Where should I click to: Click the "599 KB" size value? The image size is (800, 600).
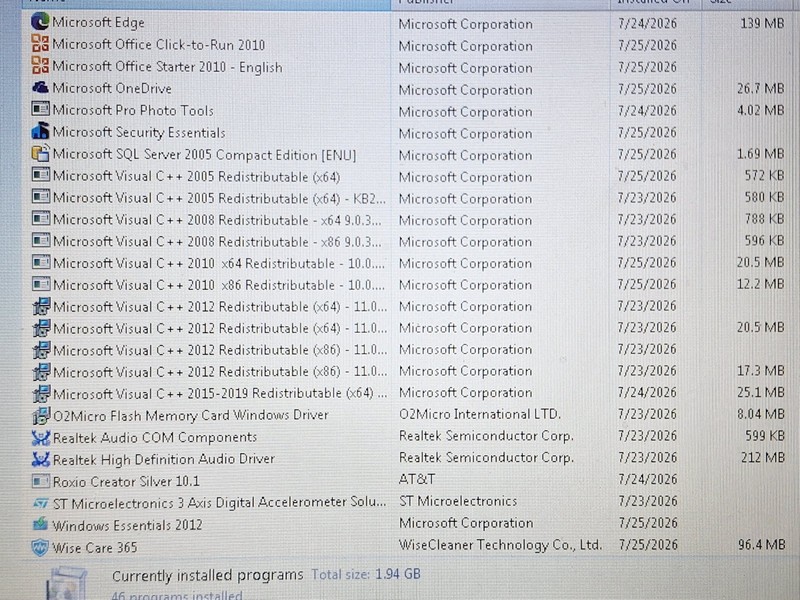click(x=764, y=435)
